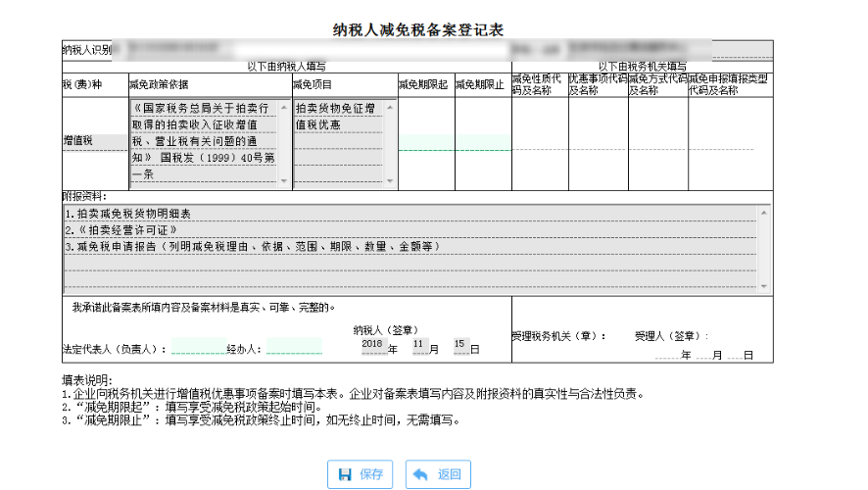Click the 以下由纳税人填写 section header
This screenshot has width=868, height=490.
coord(286,67)
